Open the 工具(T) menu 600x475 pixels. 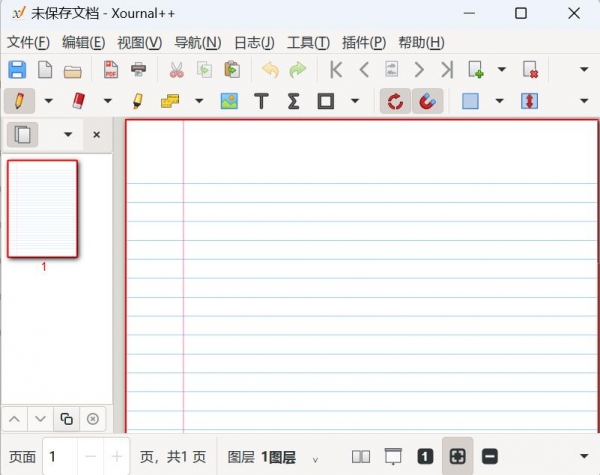point(308,42)
